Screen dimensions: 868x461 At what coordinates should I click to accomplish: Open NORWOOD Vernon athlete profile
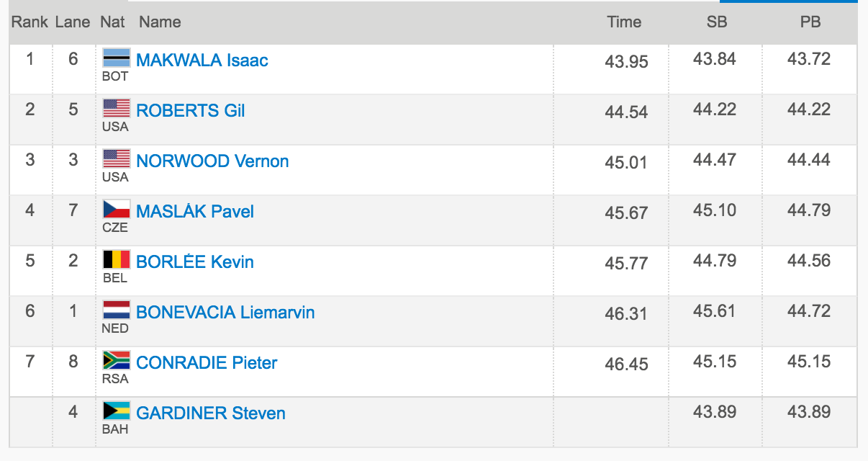212,161
